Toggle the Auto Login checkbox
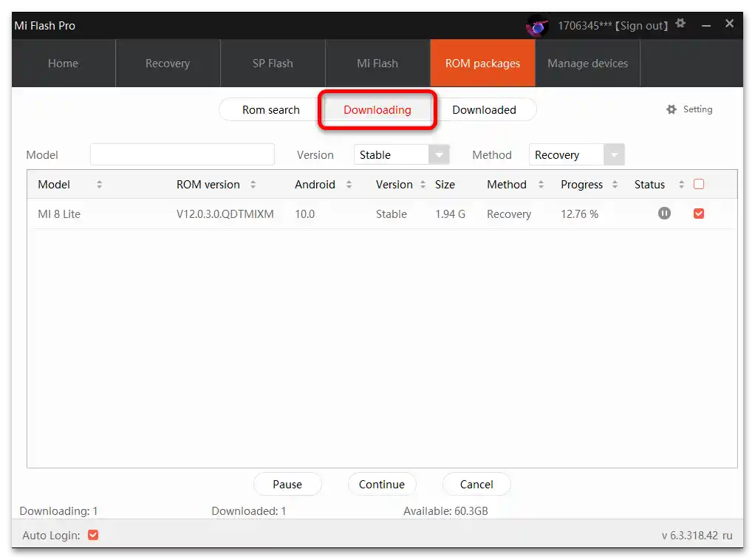The width and height of the screenshot is (755, 560). tap(93, 535)
